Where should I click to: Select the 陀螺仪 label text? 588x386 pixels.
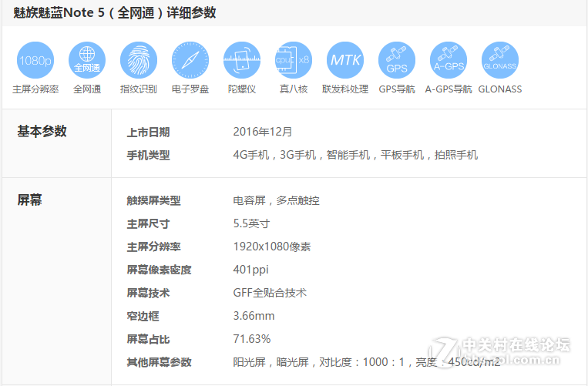coord(242,89)
